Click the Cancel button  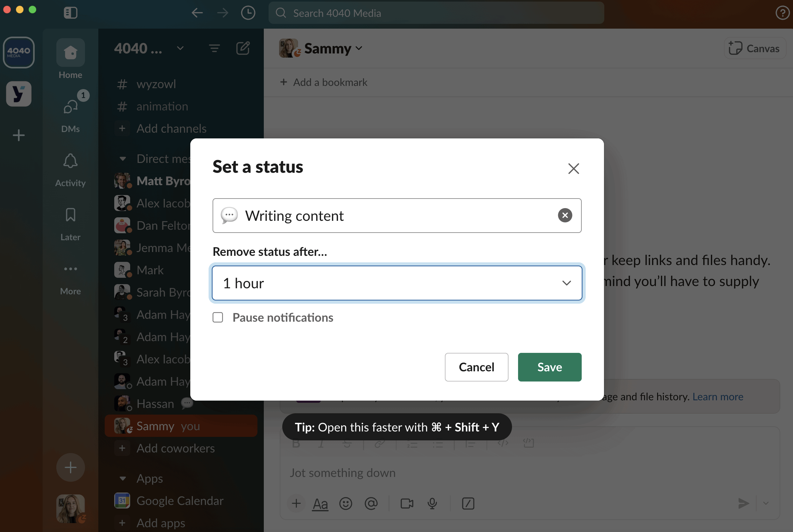tap(476, 367)
